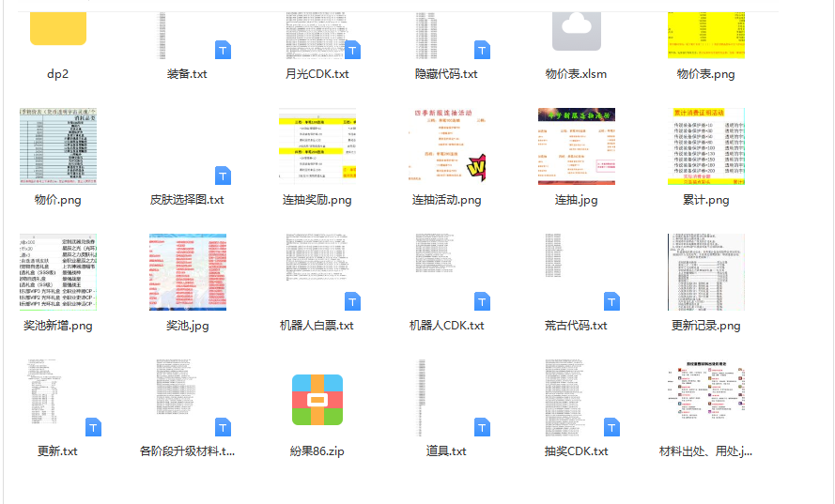Click the file name 纷果86.zip

(x=317, y=451)
